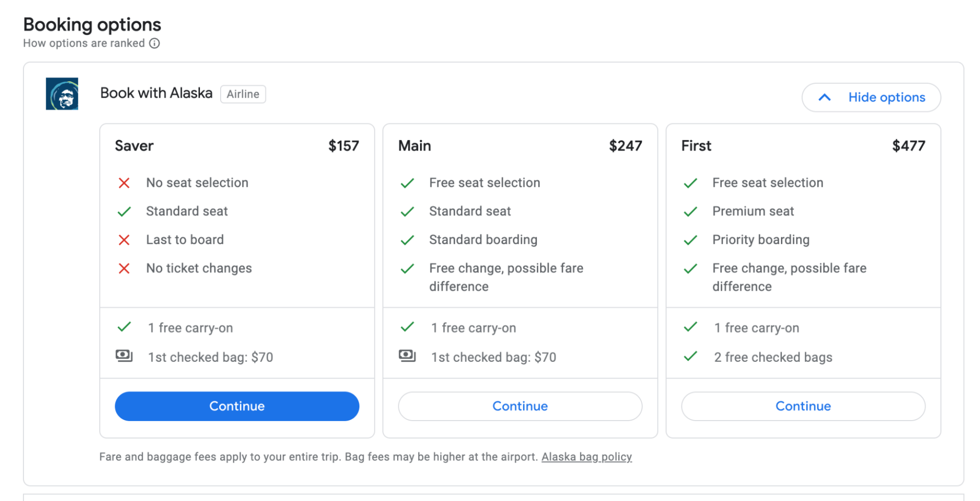This screenshot has width=980, height=501.
Task: Click red X beside Last to board
Action: pyautogui.click(x=124, y=240)
